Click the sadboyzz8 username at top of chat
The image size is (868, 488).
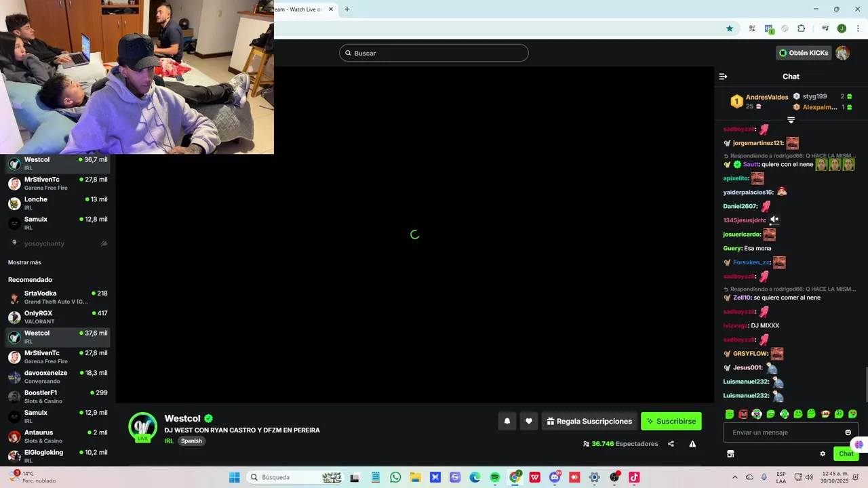tap(739, 129)
